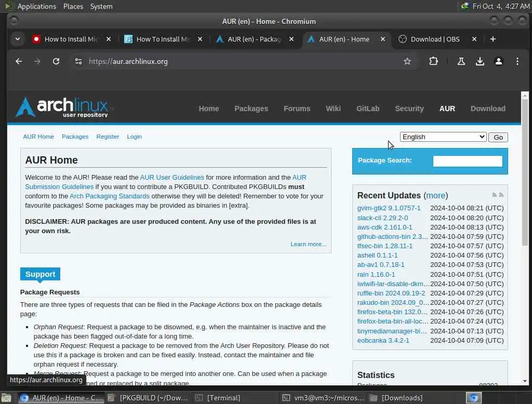Open the tab search dropdown arrow
Screen dimensions: 532x404
coord(18,39)
